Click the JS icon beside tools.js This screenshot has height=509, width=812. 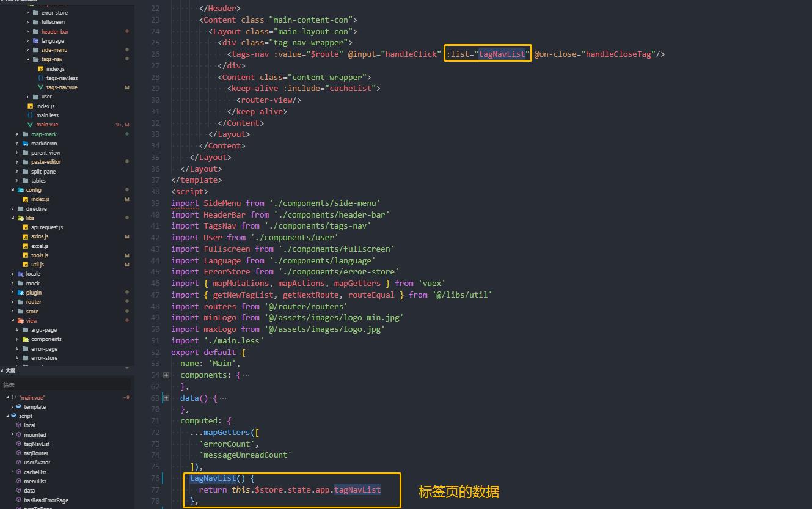[25, 255]
